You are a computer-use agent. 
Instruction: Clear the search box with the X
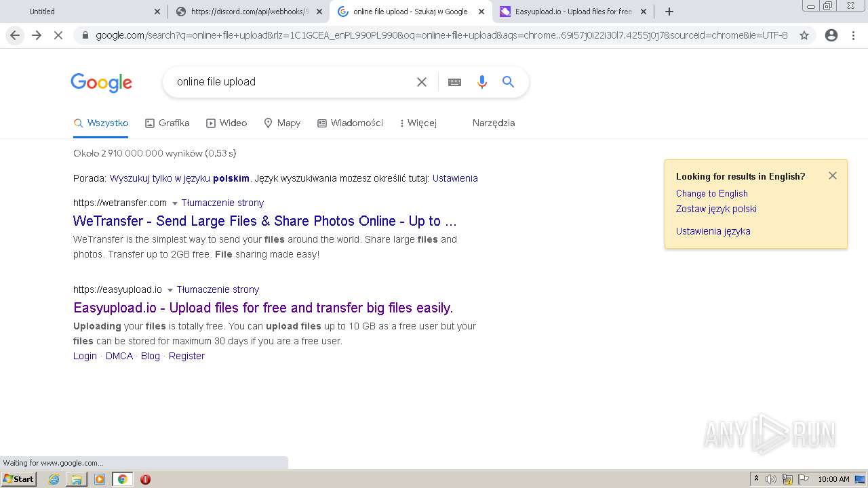[422, 82]
